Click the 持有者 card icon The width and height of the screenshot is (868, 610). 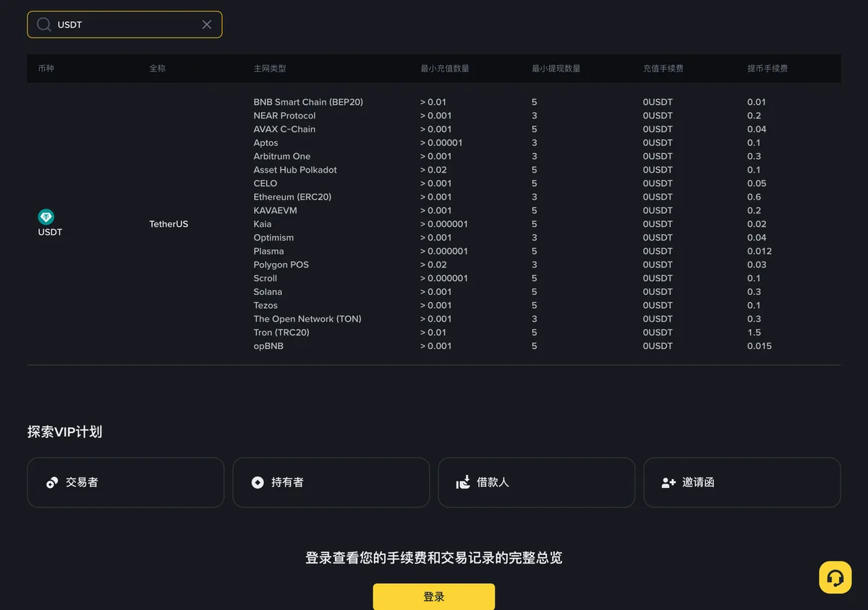[258, 483]
